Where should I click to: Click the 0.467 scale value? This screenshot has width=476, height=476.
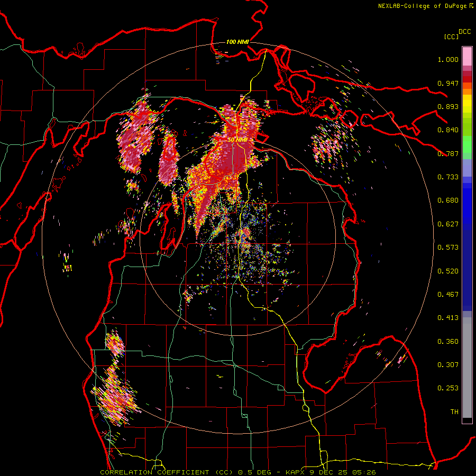[x=448, y=295]
